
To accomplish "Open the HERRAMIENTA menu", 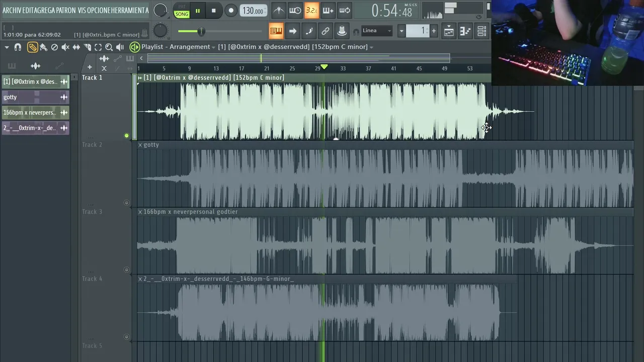I will click(130, 11).
